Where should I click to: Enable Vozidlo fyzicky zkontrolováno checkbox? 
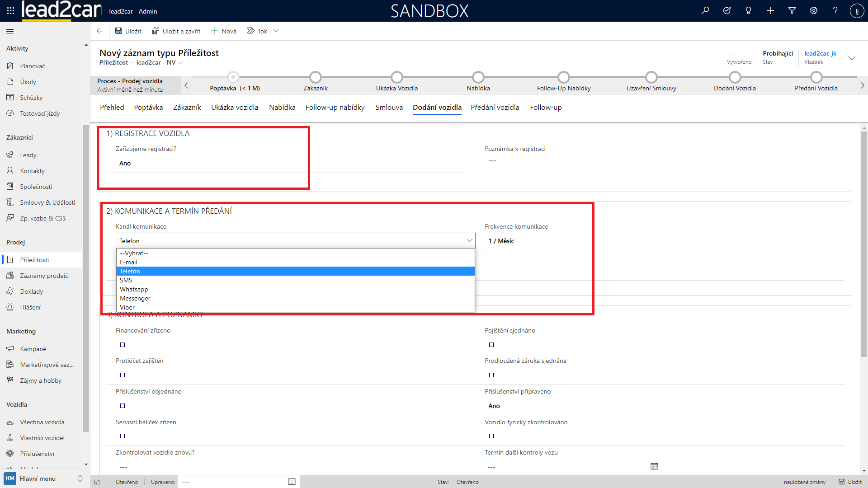(x=491, y=436)
